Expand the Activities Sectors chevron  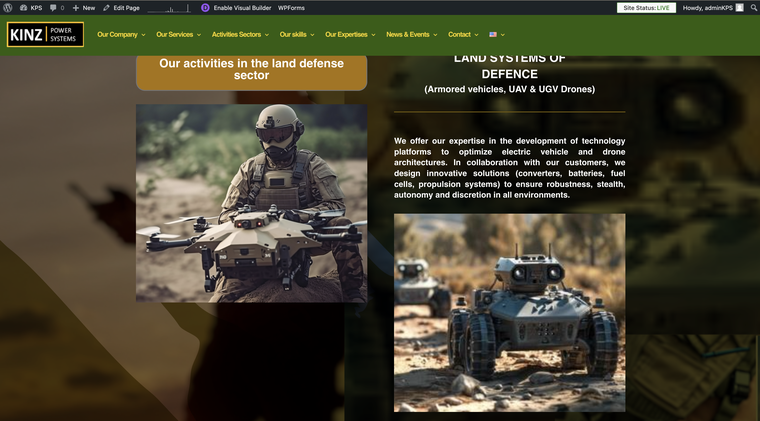tap(267, 35)
